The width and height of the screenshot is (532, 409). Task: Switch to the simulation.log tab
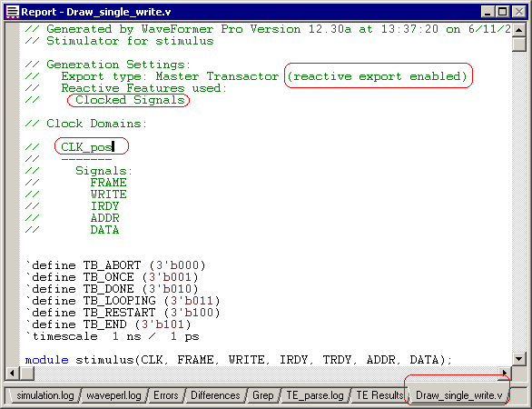pos(44,395)
